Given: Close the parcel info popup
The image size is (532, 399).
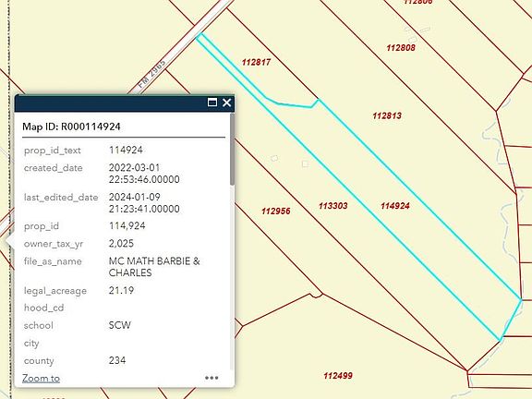Looking at the screenshot, I should coord(226,103).
